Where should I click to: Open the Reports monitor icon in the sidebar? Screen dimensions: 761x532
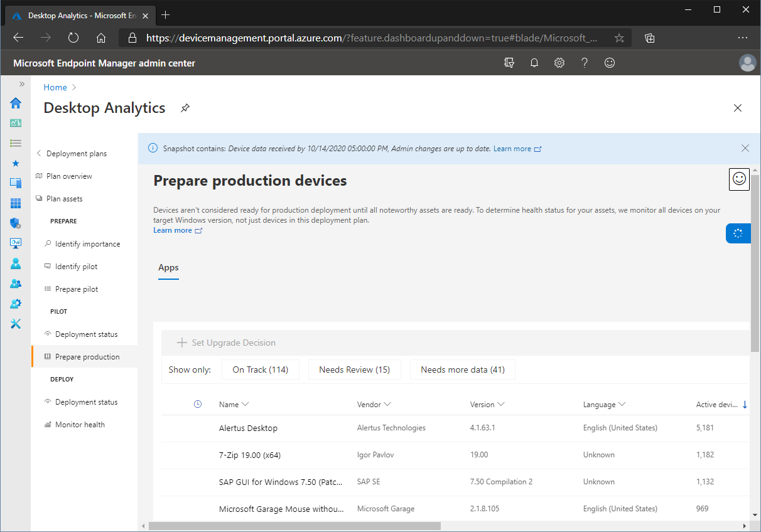[x=16, y=243]
